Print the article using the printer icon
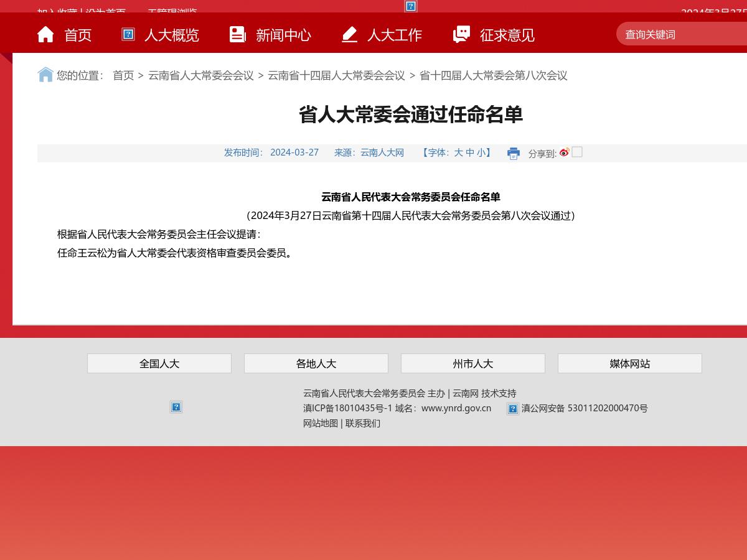 (x=514, y=153)
